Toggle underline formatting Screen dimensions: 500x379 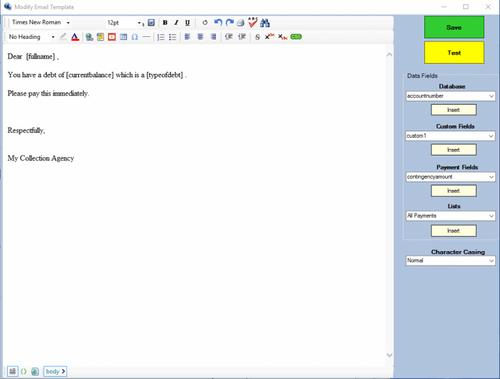187,23
